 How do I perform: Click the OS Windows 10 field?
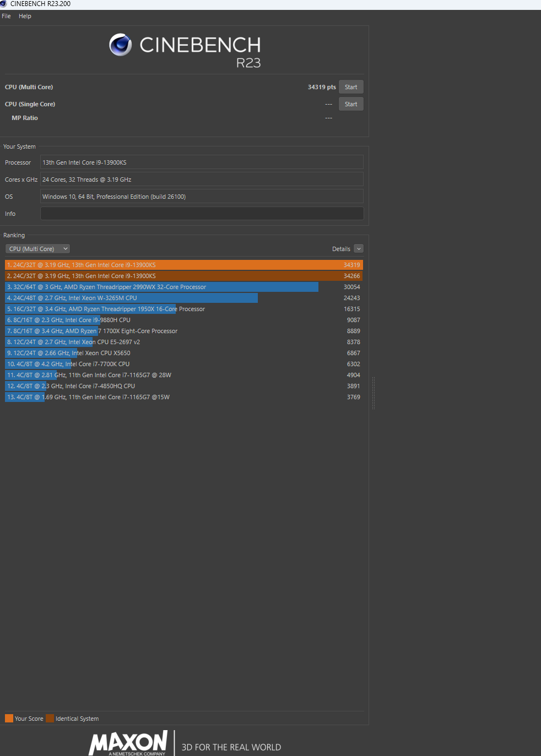click(202, 197)
